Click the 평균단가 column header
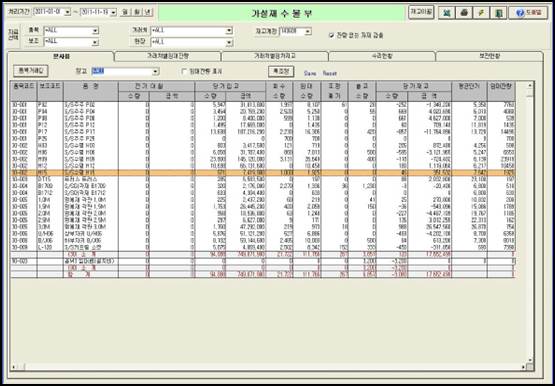 pyautogui.click(x=469, y=91)
